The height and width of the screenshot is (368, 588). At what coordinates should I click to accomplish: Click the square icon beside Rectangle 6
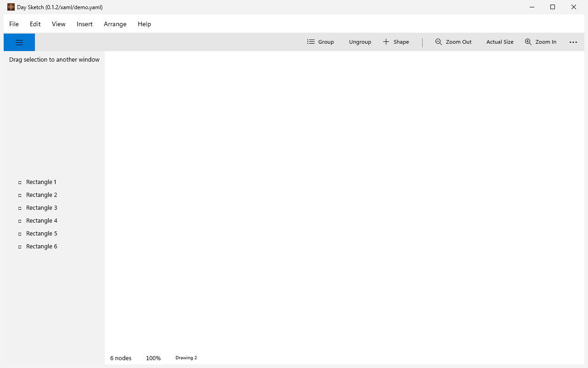pyautogui.click(x=20, y=247)
